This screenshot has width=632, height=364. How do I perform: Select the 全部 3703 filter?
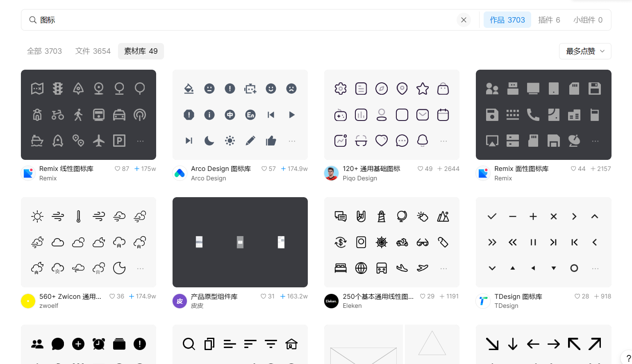tap(44, 51)
